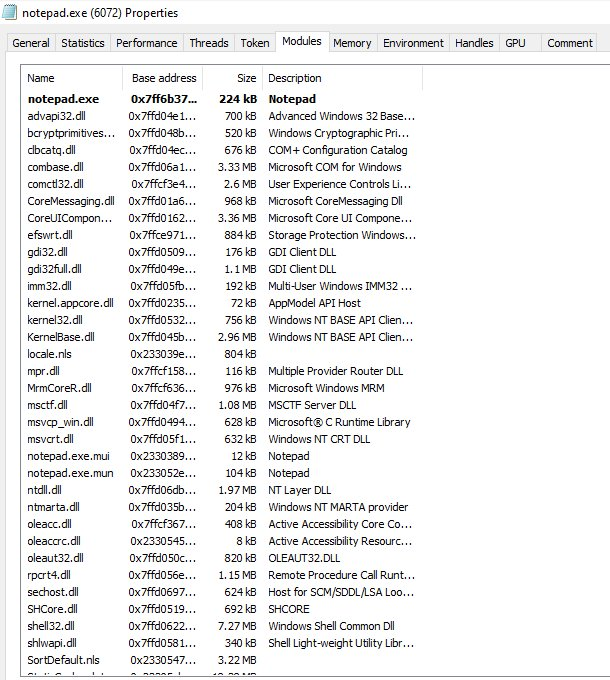The width and height of the screenshot is (610, 680).
Task: Select the MrmCoreR.dll module
Action: click(x=222, y=388)
